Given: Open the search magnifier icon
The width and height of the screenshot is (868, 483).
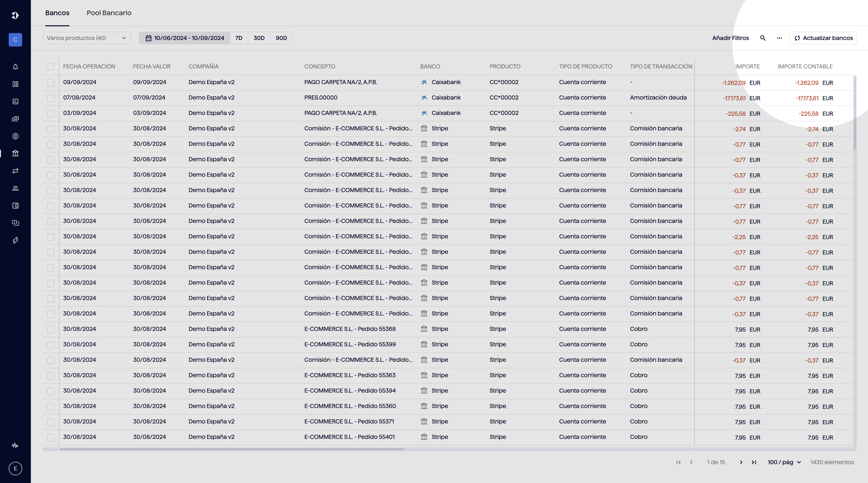Looking at the screenshot, I should (763, 38).
